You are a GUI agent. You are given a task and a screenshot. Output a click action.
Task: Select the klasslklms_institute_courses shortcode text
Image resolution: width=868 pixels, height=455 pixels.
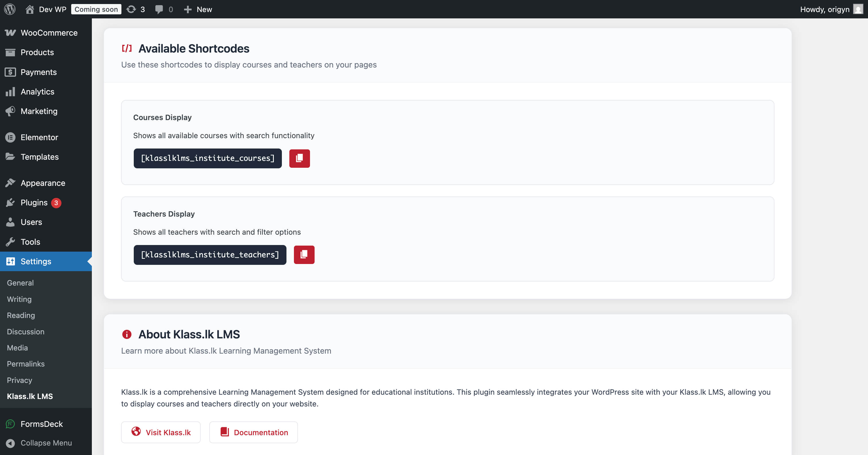click(x=208, y=158)
